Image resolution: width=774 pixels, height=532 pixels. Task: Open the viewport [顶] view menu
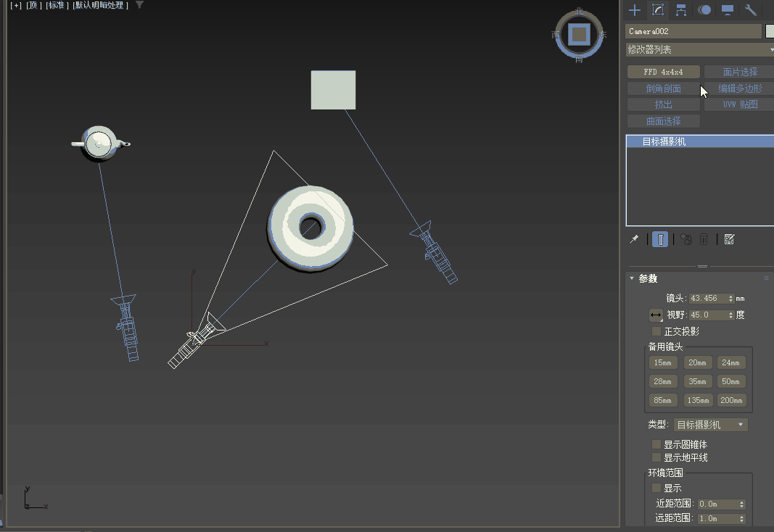33,5
